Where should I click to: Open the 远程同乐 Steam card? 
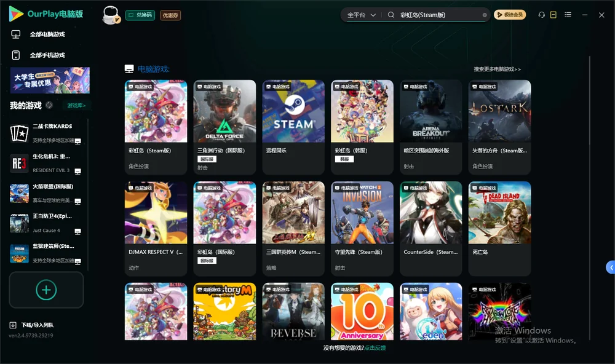point(293,127)
